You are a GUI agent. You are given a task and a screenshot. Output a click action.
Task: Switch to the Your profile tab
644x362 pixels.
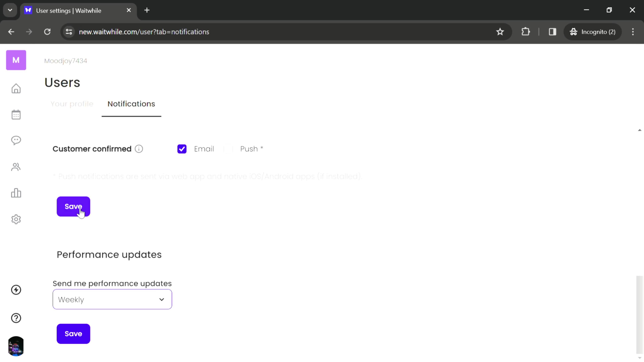pyautogui.click(x=72, y=104)
